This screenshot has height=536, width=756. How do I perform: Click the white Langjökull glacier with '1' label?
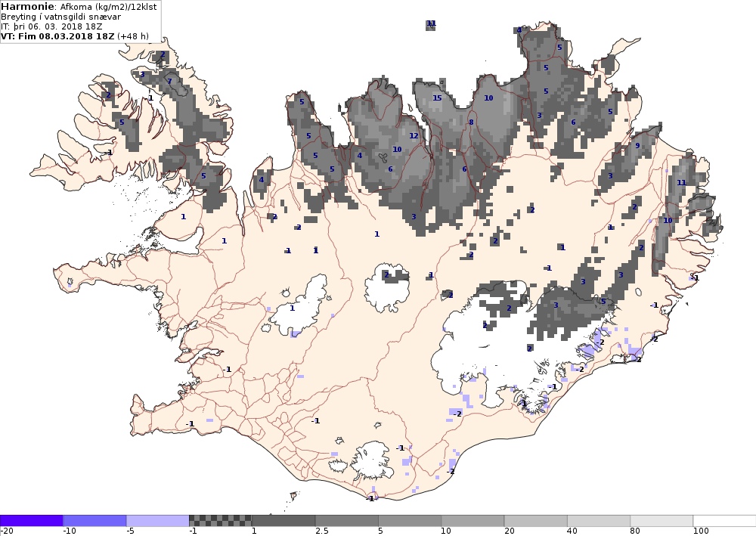299,306
